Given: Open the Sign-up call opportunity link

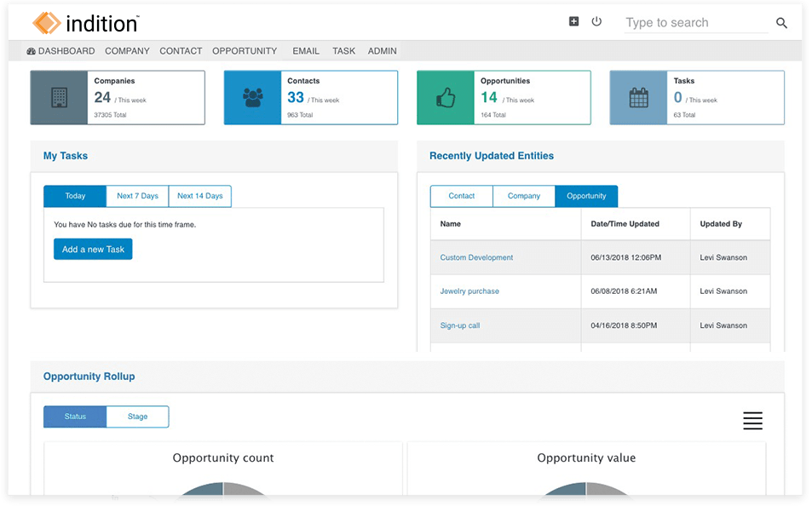Looking at the screenshot, I should [x=460, y=325].
